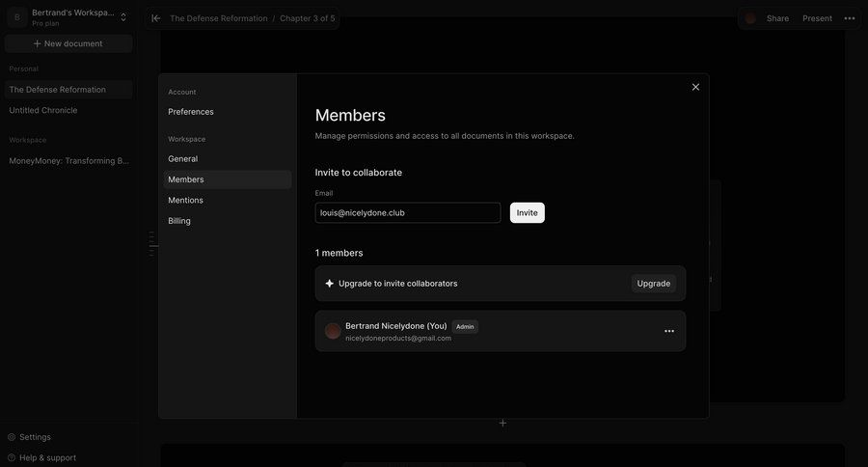Create a New document
Screen dimensions: 868x467
click(68, 43)
